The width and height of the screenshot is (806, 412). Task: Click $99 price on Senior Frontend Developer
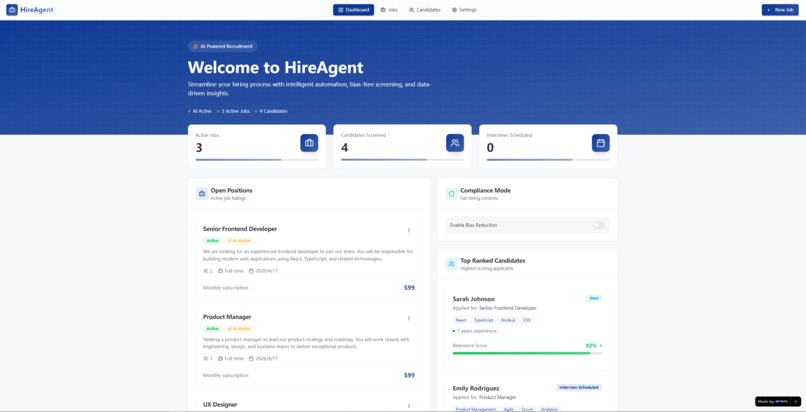pos(409,288)
